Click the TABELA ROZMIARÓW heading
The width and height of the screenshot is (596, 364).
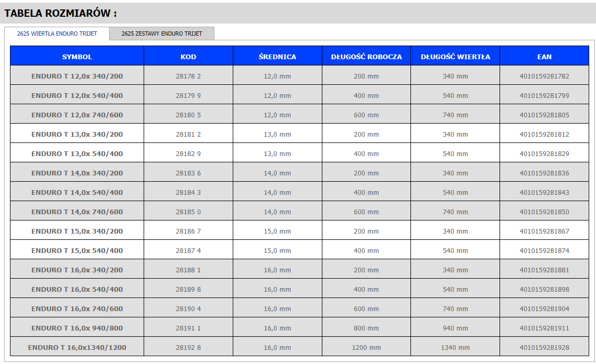[60, 13]
